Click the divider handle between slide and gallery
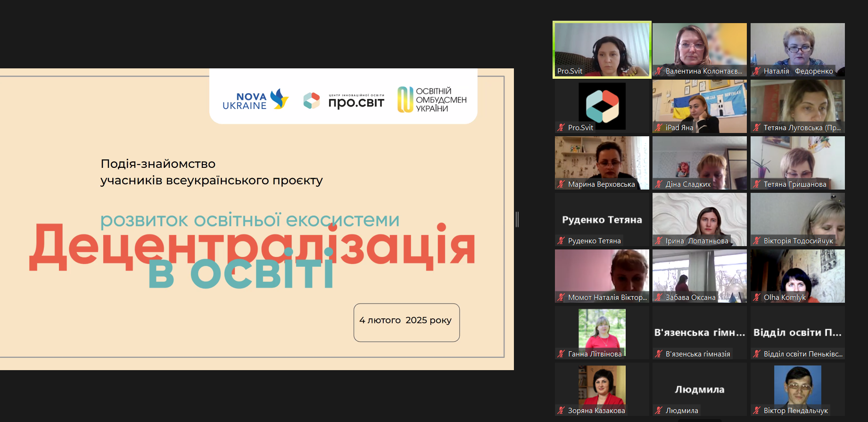Viewport: 868px width, 422px height. (517, 219)
